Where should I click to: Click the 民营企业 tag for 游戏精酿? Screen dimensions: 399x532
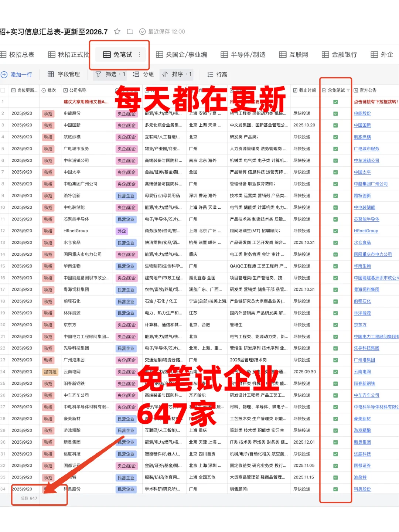point(126,431)
